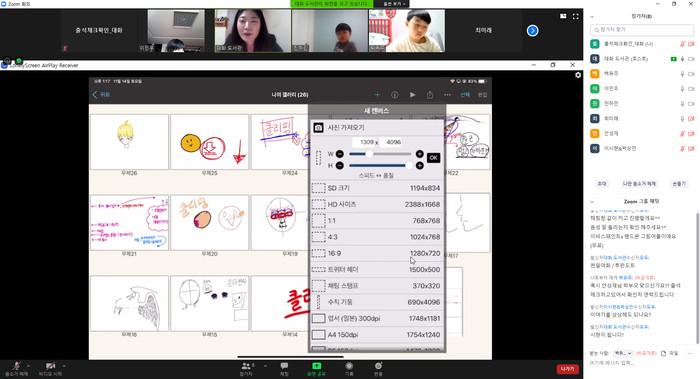Adjust the H height slider
The image size is (700, 379).
click(x=380, y=166)
